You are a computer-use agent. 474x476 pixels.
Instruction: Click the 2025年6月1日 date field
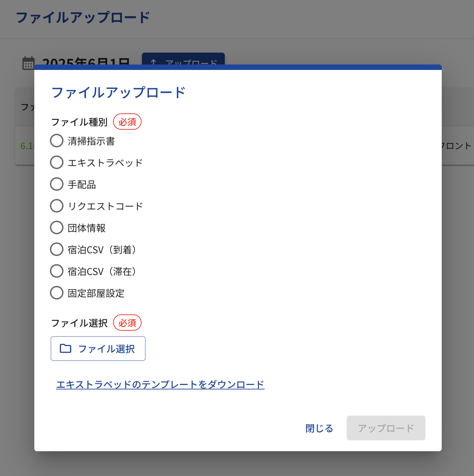click(86, 61)
